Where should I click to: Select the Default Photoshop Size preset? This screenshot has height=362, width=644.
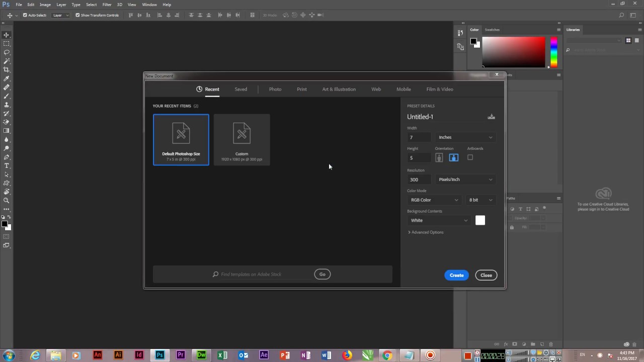click(x=181, y=140)
